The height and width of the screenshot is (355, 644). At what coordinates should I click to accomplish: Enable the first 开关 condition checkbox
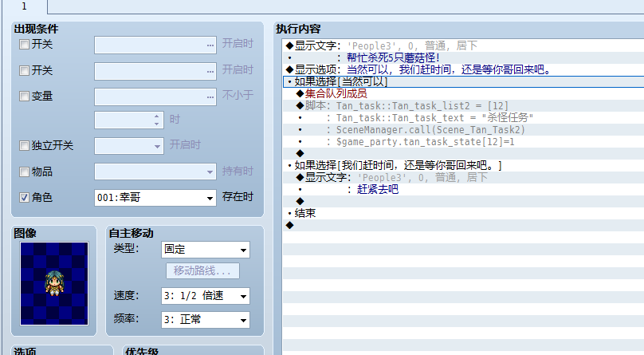point(24,45)
